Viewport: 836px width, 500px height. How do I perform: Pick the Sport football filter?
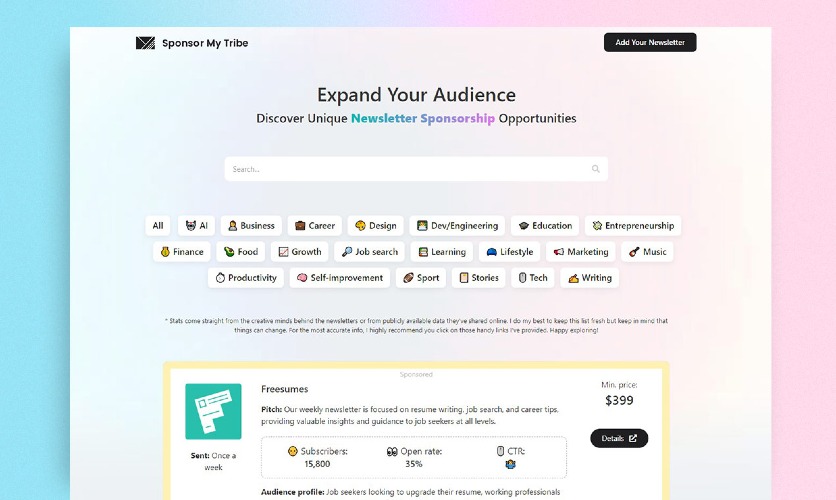(421, 278)
